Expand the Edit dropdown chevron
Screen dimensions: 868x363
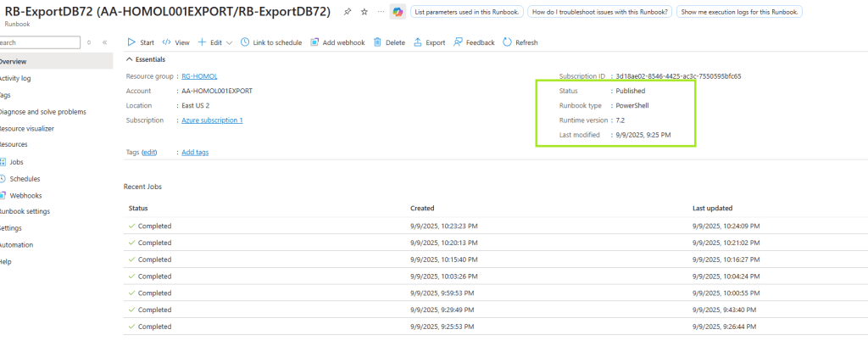click(x=230, y=42)
